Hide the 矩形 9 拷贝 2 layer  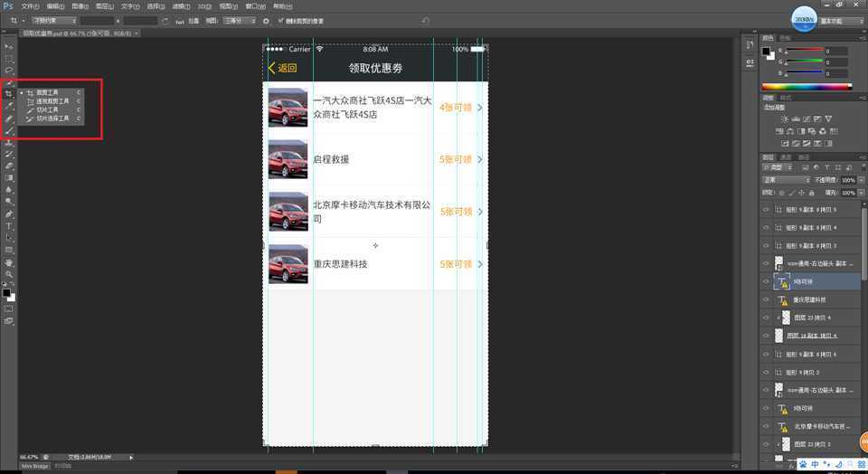(766, 372)
